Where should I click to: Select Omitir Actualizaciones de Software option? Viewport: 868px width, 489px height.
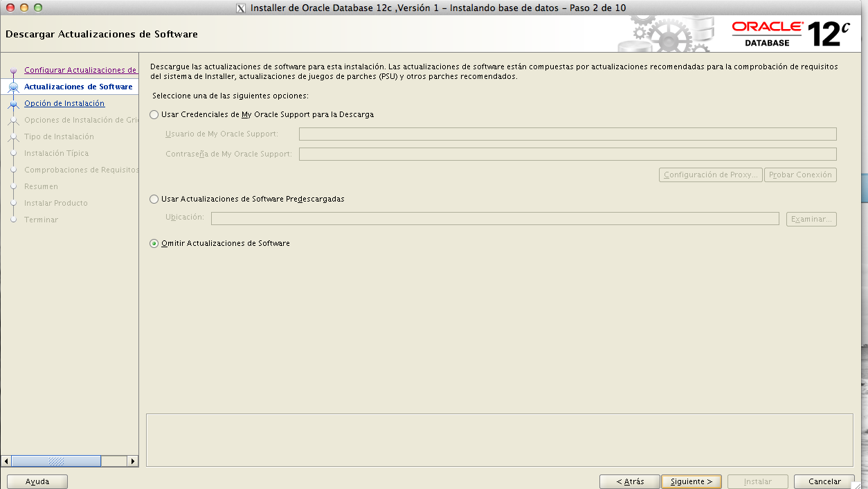154,244
